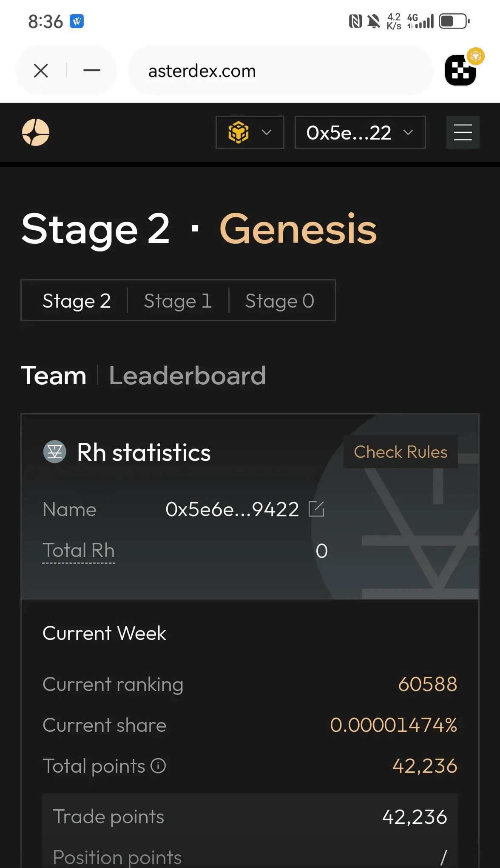500x868 pixels.
Task: Select the Stage 2 tab
Action: pos(77,301)
